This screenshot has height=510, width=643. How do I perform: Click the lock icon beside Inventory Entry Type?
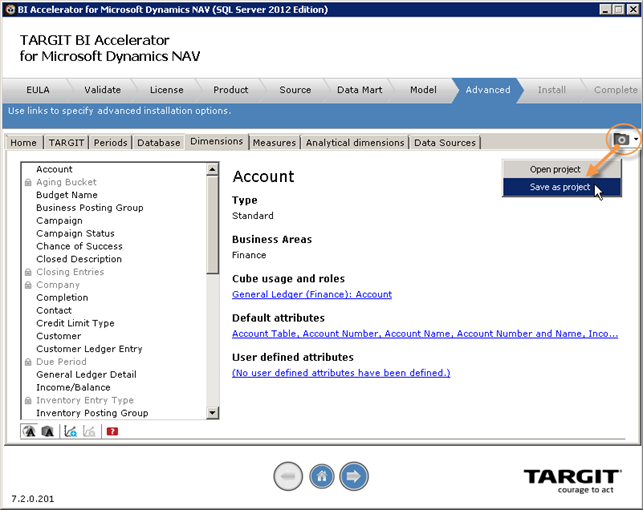pos(28,400)
